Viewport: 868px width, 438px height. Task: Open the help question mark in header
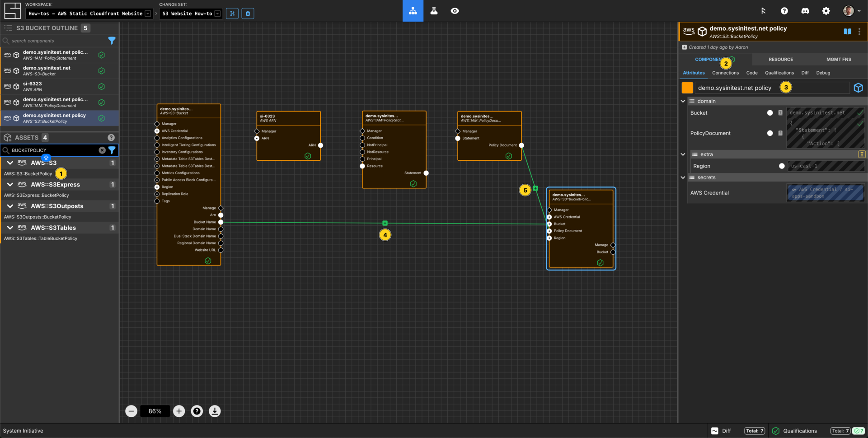pos(784,11)
